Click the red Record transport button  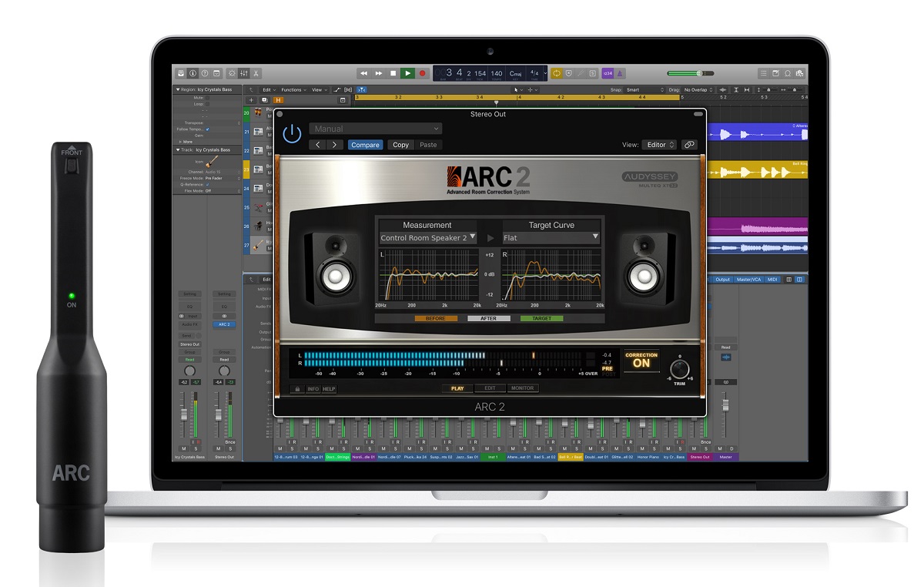pyautogui.click(x=422, y=73)
